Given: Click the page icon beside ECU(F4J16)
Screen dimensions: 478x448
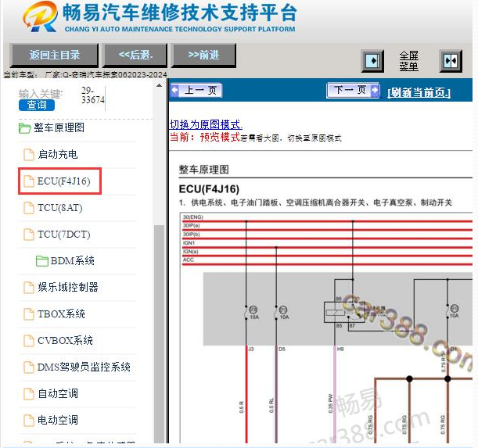Looking at the screenshot, I should coord(29,181).
